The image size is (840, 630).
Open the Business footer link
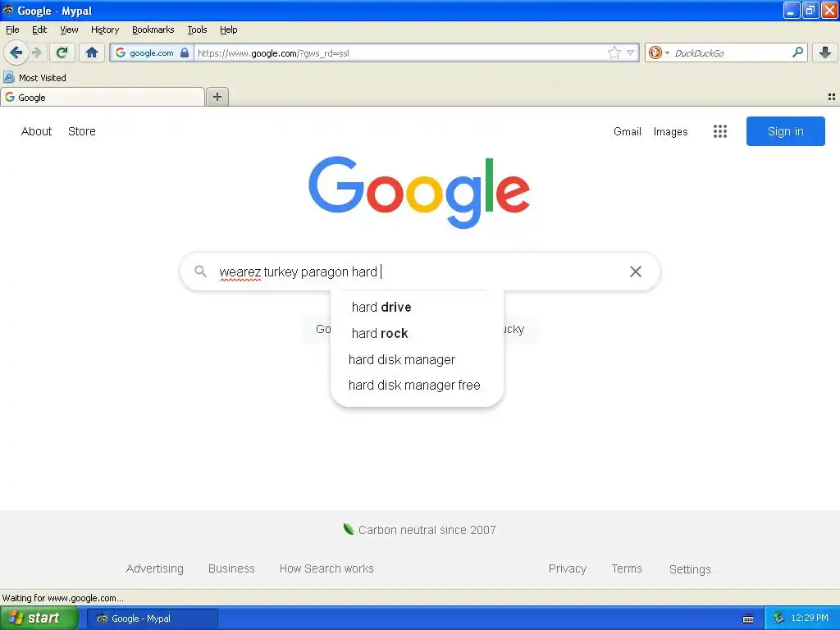231,568
